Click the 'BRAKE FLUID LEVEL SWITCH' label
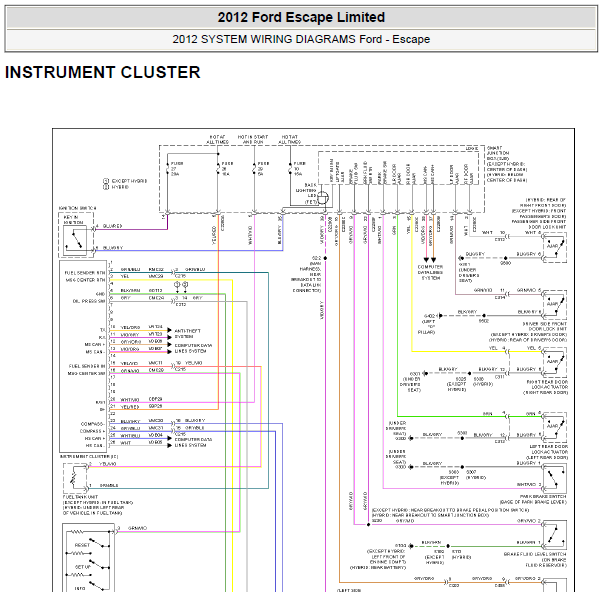Viewport: 599px width, 592px height. coord(535,554)
